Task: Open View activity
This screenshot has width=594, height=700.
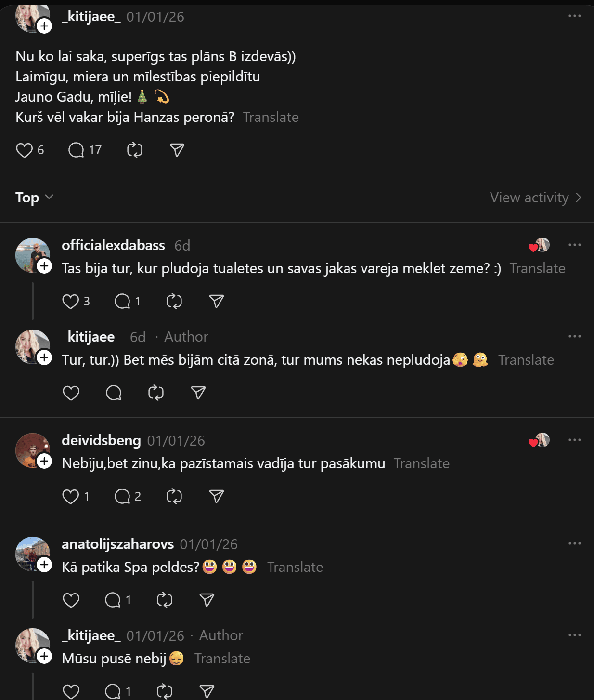Action: coord(535,198)
